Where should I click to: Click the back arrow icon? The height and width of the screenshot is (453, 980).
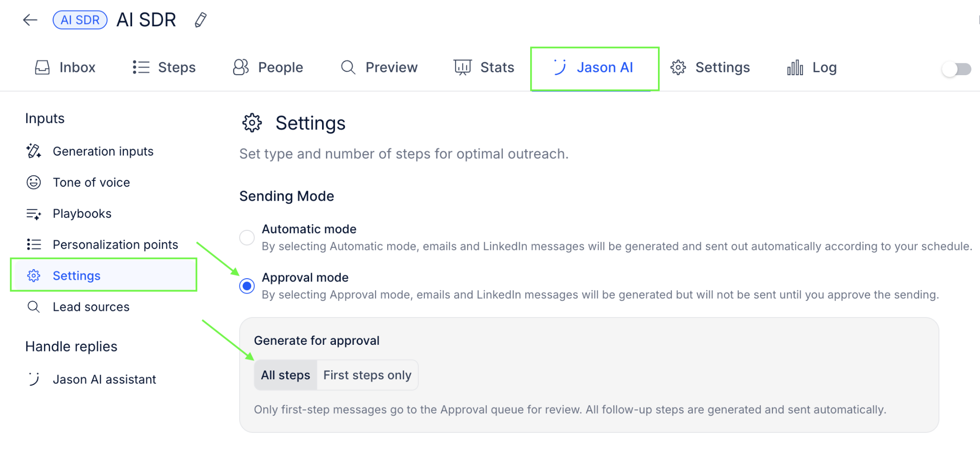click(30, 20)
